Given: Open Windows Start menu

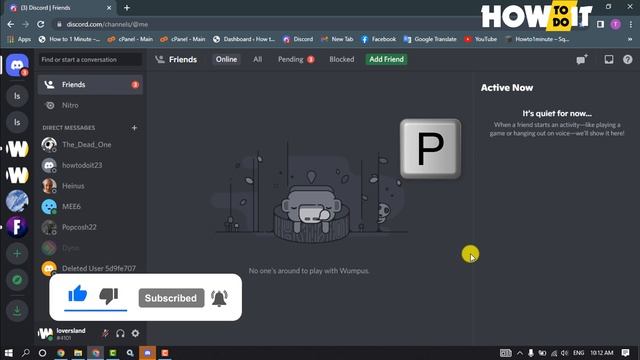Looking at the screenshot, I should [8, 353].
